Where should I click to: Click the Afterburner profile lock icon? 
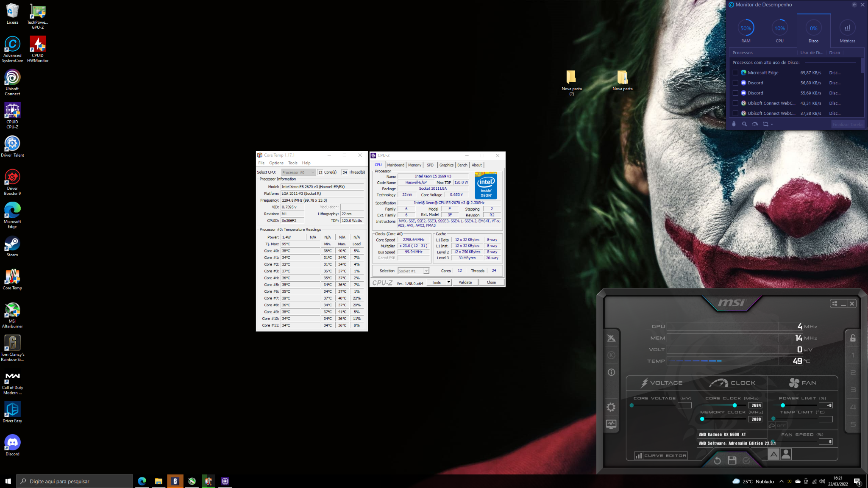click(853, 338)
